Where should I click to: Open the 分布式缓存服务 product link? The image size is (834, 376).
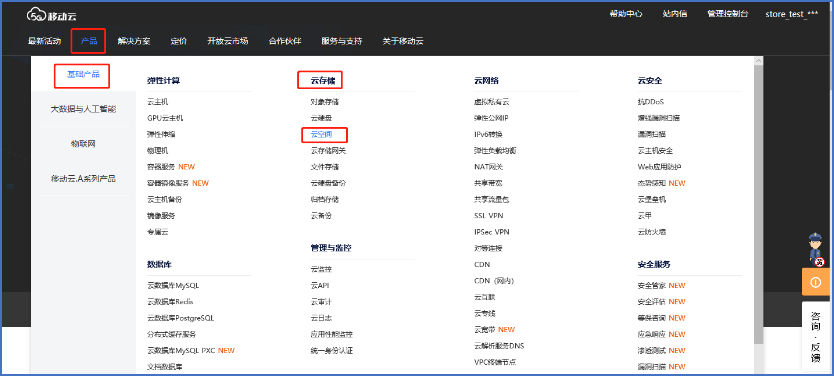coord(172,335)
